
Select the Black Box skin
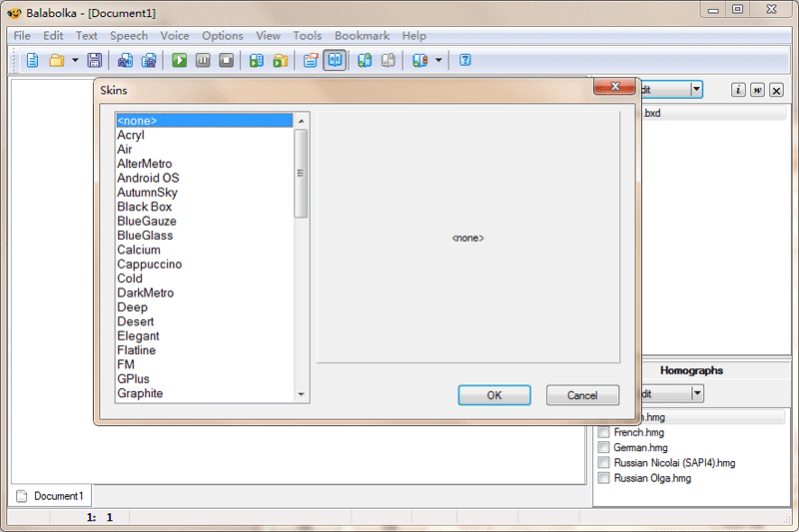pyautogui.click(x=205, y=207)
